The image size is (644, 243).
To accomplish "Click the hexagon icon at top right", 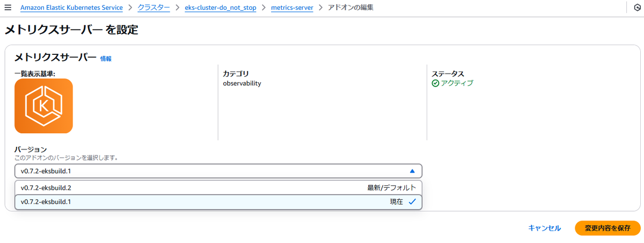I will pyautogui.click(x=636, y=8).
